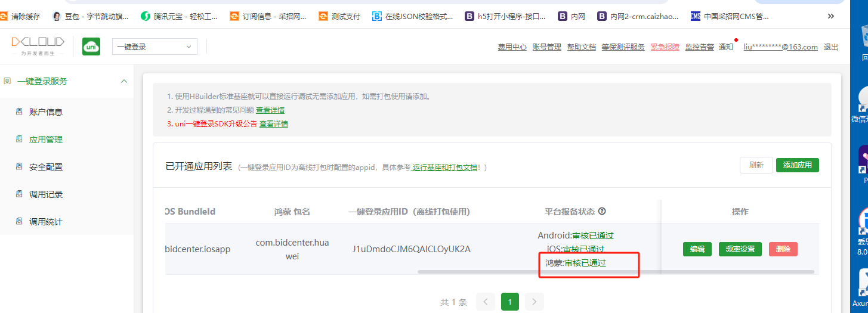Click the 账户信息 sidebar icon
868x313 pixels.
[x=19, y=111]
